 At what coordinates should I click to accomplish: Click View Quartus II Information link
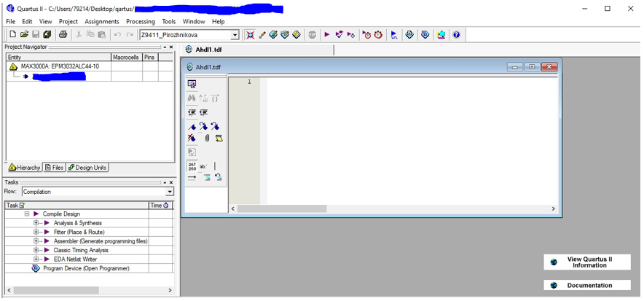click(x=587, y=262)
